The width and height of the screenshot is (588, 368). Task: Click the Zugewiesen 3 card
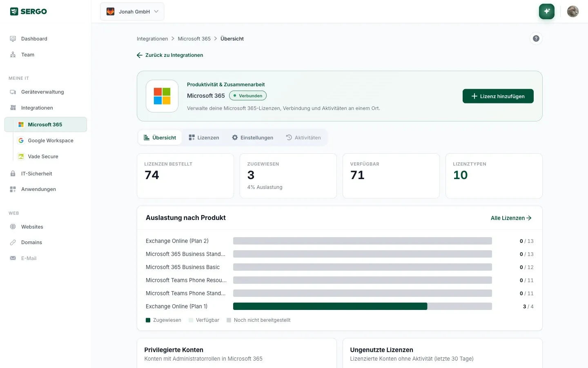tap(288, 176)
